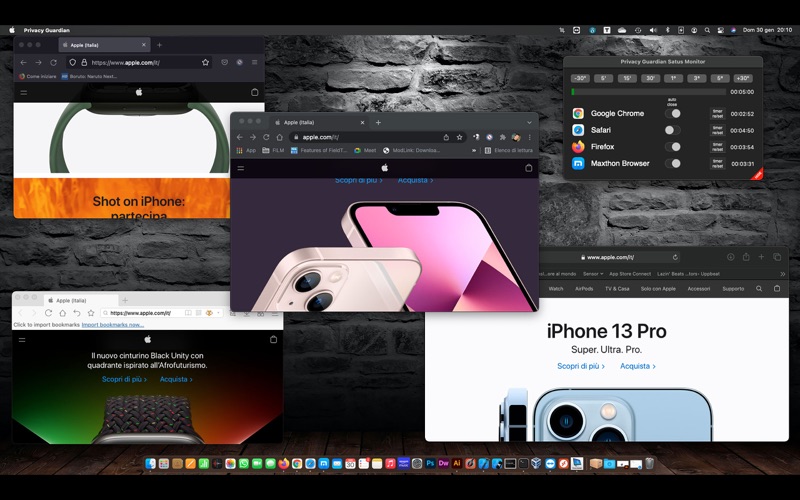The image size is (800, 500).
Task: Reset the timer for Safari
Action: (717, 130)
